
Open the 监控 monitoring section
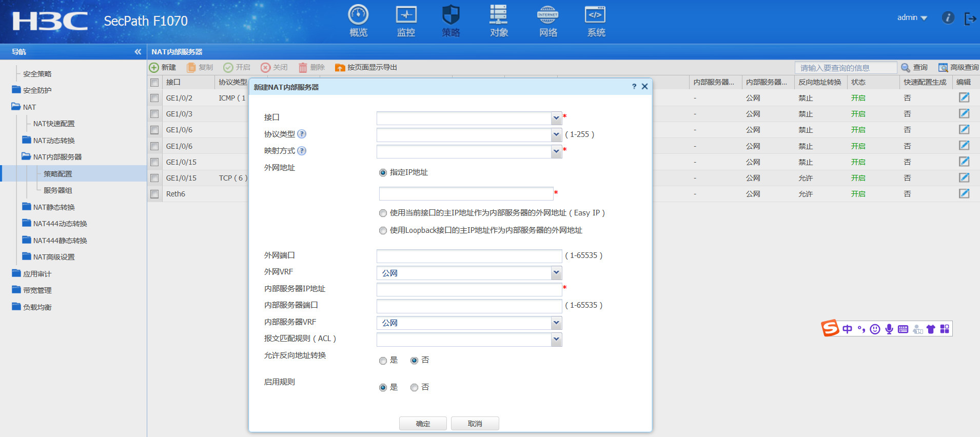point(406,21)
